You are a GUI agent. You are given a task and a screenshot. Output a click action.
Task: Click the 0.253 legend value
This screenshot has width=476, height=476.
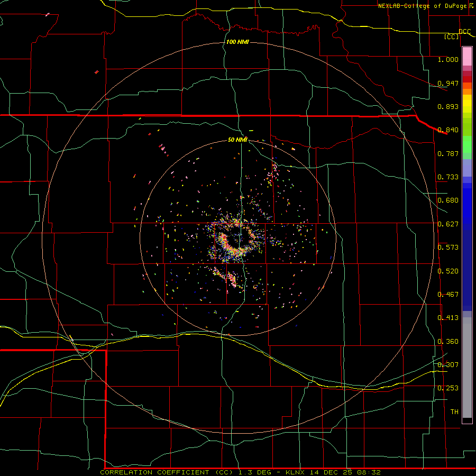coord(448,388)
